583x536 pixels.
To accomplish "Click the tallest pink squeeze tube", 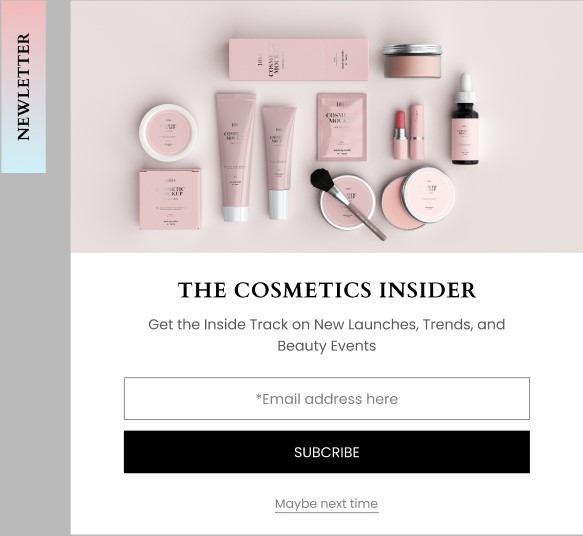I will tap(235, 156).
